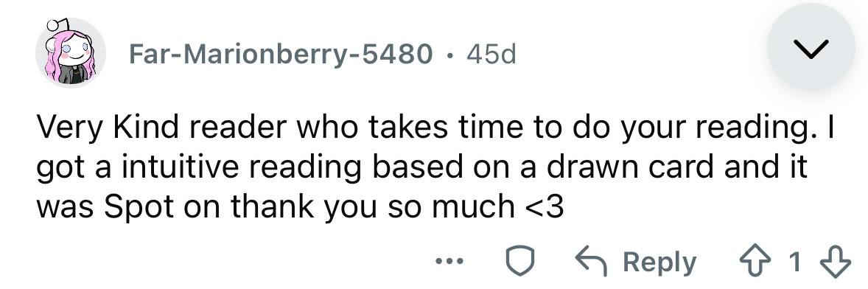Viewport: 868px width, 289px height.
Task: Toggle the downvote arrow right of the score
Action: point(837,262)
